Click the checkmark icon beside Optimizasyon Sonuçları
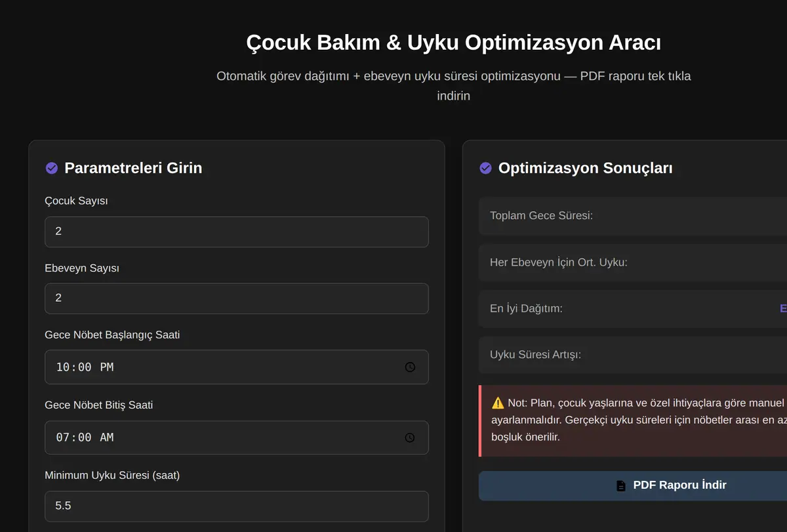787x532 pixels. (485, 169)
